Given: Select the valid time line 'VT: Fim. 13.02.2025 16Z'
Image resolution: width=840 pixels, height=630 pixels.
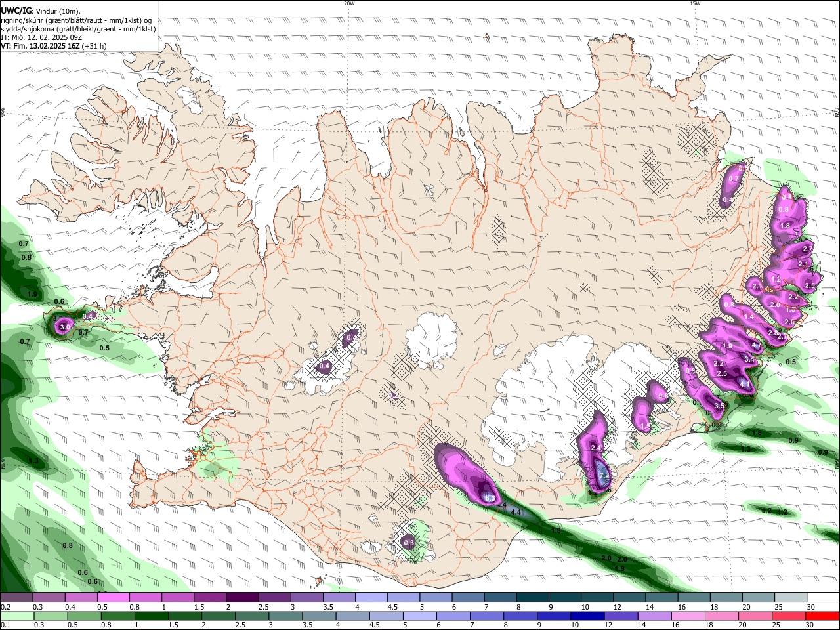Looking at the screenshot, I should (41, 46).
